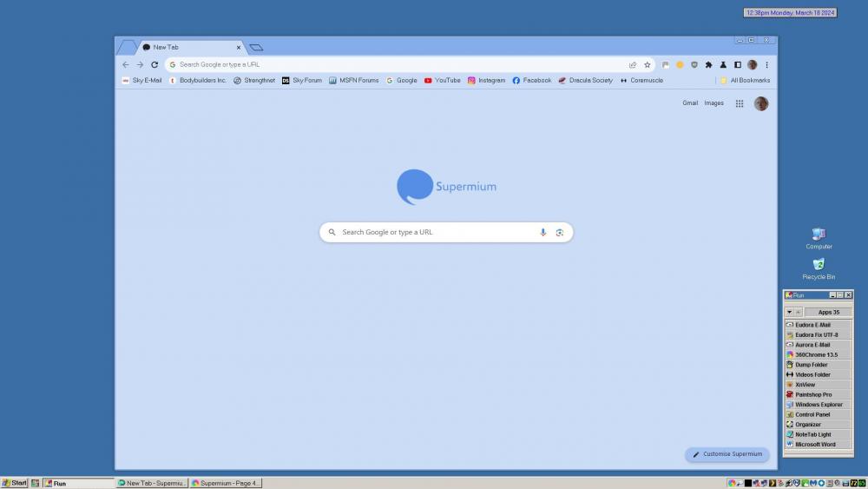Reload the page with the refresh icon
868x489 pixels.
(x=155, y=65)
